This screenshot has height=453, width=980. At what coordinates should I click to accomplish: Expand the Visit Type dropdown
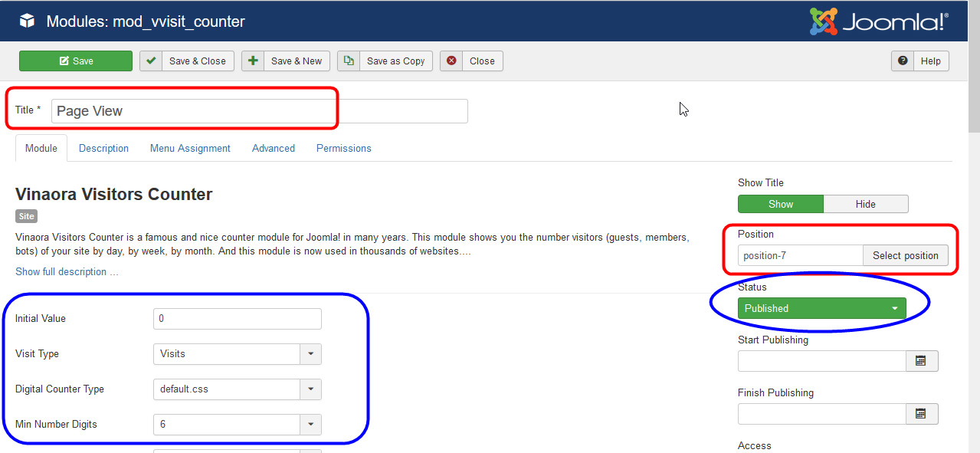[312, 353]
